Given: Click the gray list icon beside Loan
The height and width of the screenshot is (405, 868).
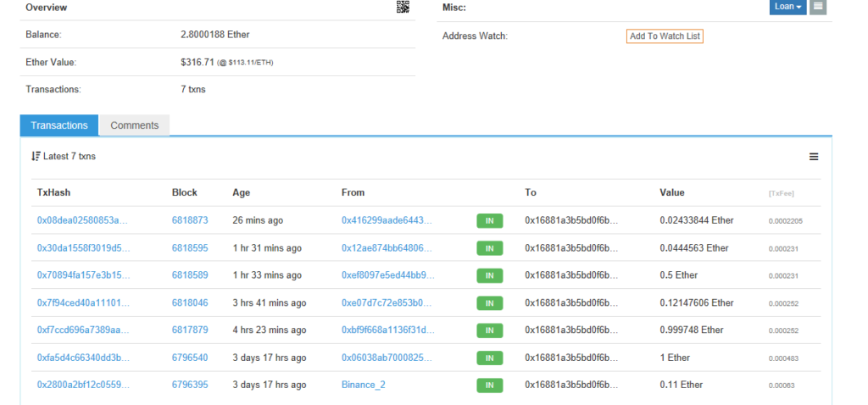Looking at the screenshot, I should [x=818, y=7].
